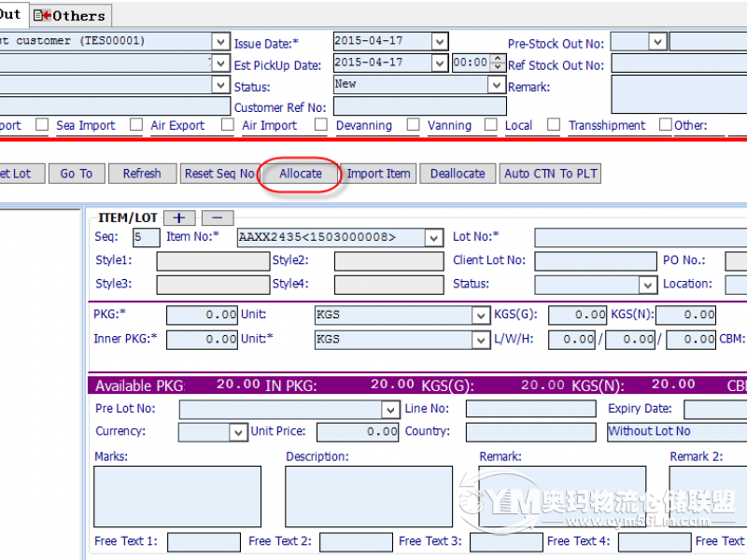Select the Inner PKG quantity field
Image resolution: width=747 pixels, height=560 pixels.
point(202,340)
